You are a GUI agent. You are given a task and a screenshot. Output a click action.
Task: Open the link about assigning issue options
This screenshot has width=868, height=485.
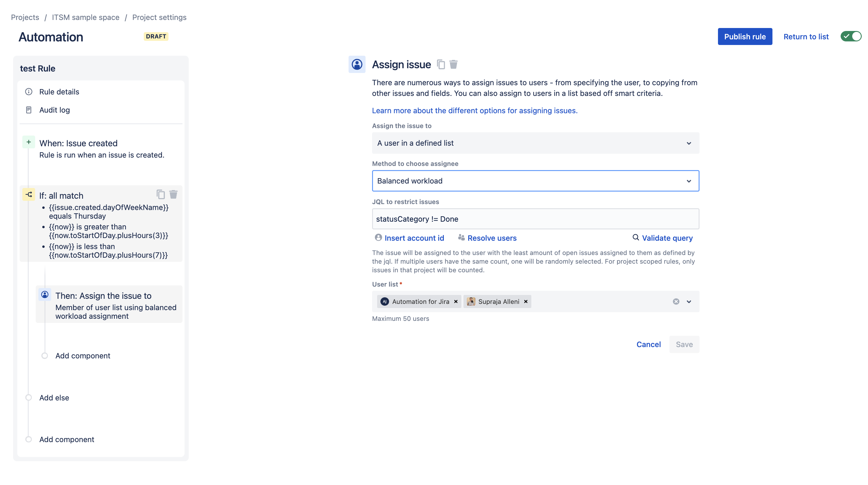[474, 110]
